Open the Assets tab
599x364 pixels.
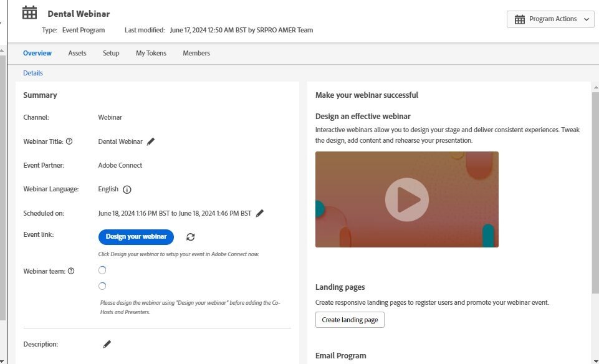point(77,53)
